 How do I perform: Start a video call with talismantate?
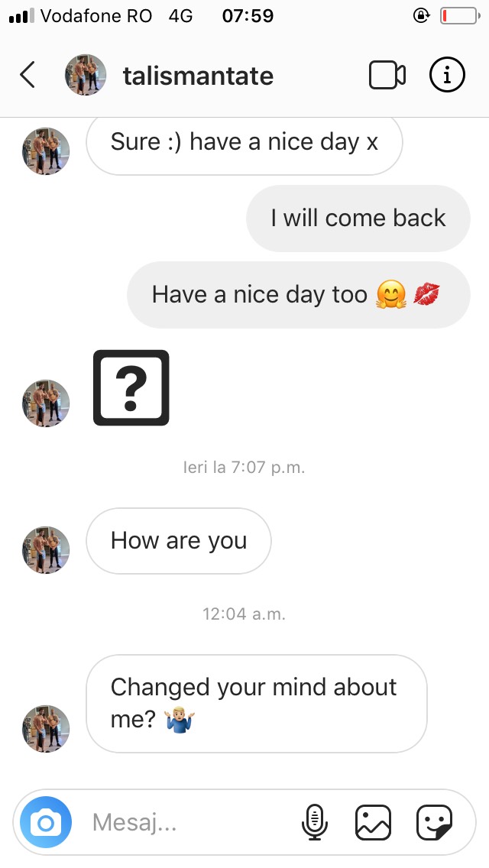pos(387,75)
